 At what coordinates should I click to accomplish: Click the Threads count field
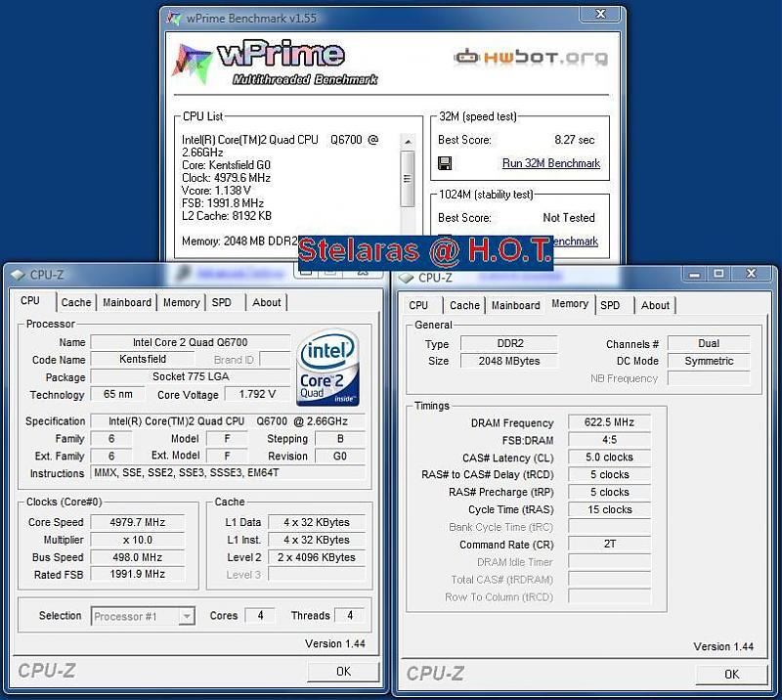[350, 616]
